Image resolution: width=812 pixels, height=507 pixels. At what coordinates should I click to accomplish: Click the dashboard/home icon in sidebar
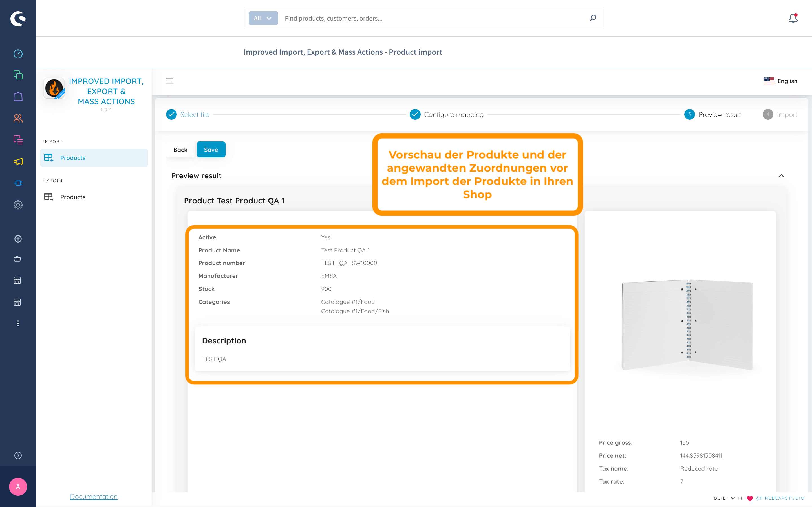click(x=18, y=53)
